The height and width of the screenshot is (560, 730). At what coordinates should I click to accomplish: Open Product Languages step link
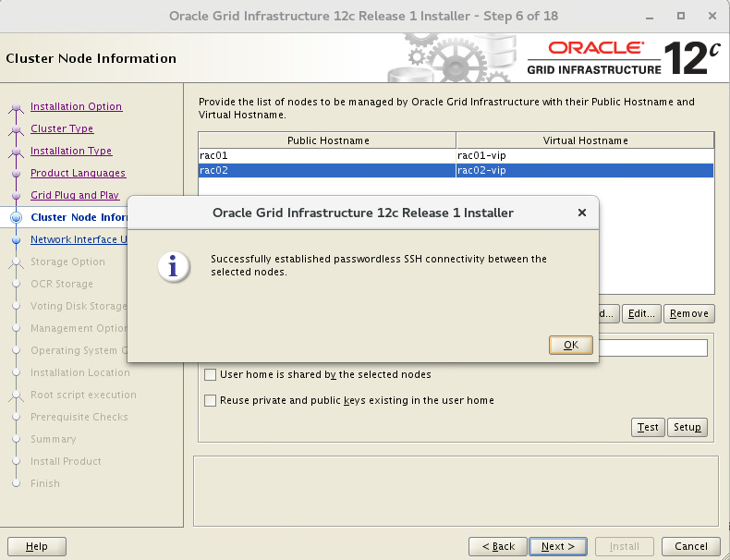pyautogui.click(x=78, y=173)
